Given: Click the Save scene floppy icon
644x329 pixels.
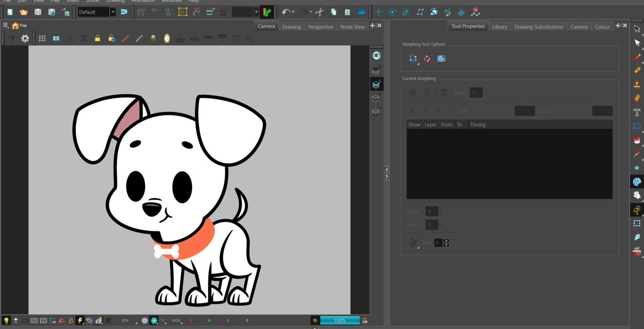Looking at the screenshot, I should pos(38,12).
